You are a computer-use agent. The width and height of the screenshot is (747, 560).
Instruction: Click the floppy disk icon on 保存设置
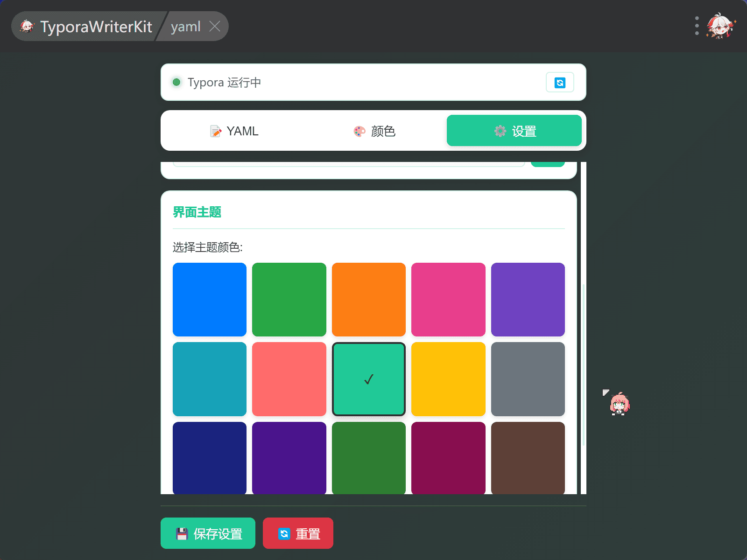point(182,533)
